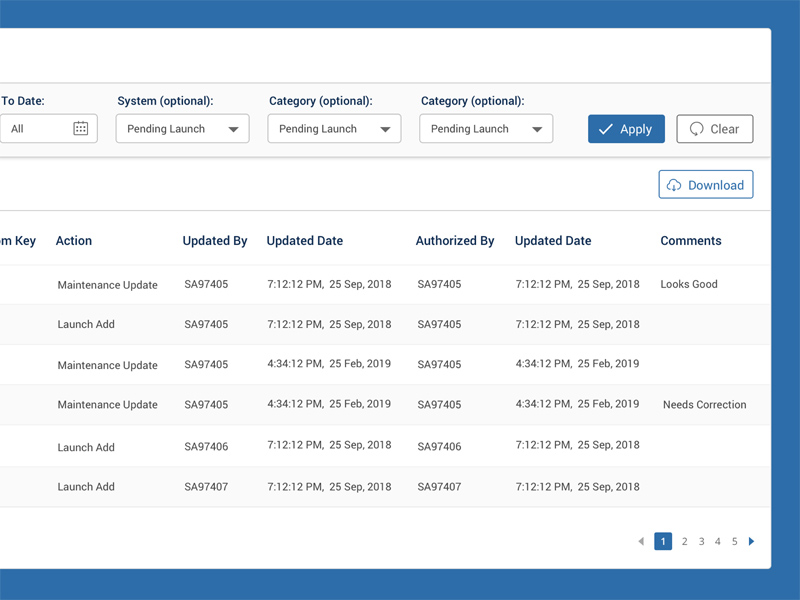Expand the System dropdown
The width and height of the screenshot is (800, 600).
click(x=182, y=129)
